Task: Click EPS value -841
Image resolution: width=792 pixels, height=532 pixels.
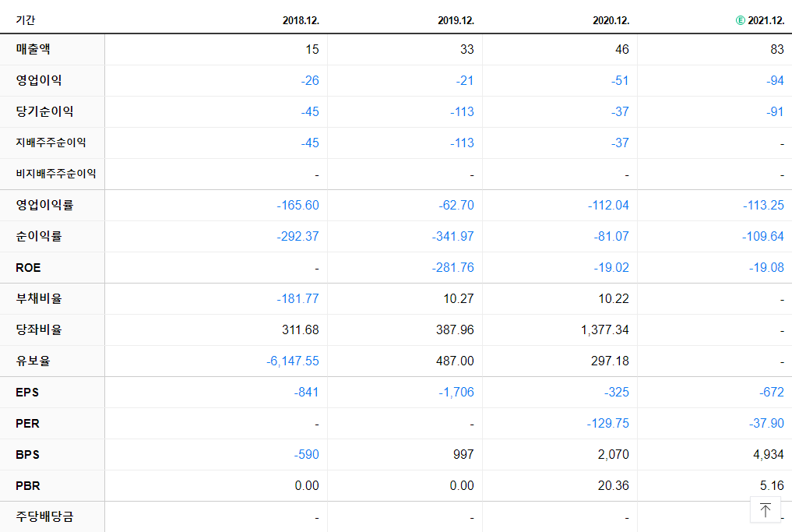Action: tap(307, 392)
